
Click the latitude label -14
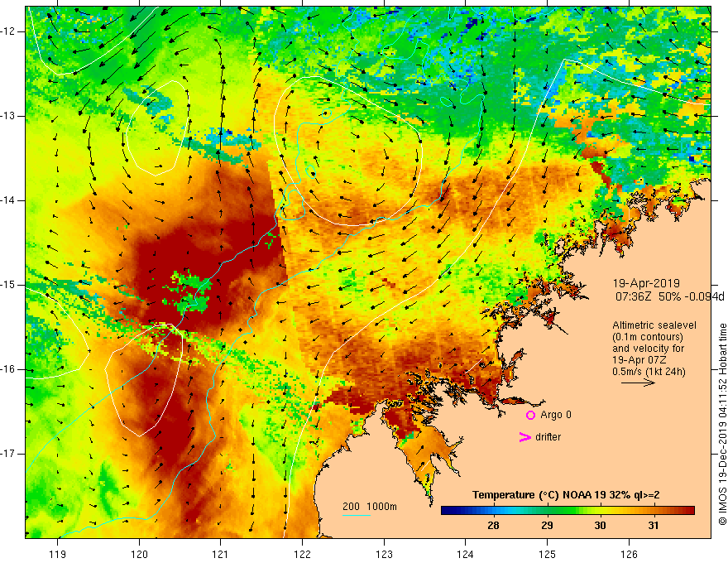click(8, 200)
